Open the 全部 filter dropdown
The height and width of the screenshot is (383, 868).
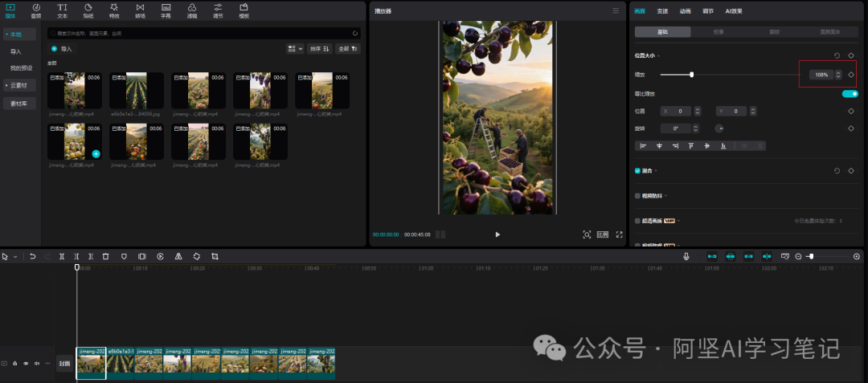(x=348, y=49)
